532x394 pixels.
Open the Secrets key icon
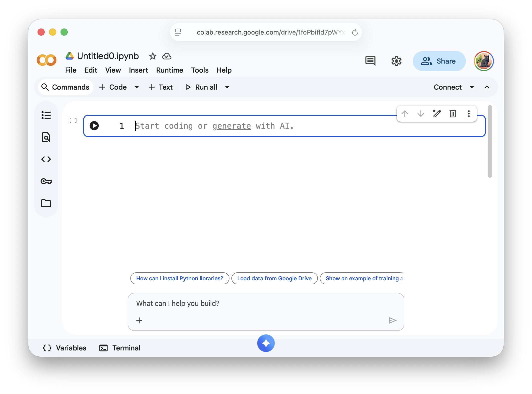pyautogui.click(x=46, y=181)
